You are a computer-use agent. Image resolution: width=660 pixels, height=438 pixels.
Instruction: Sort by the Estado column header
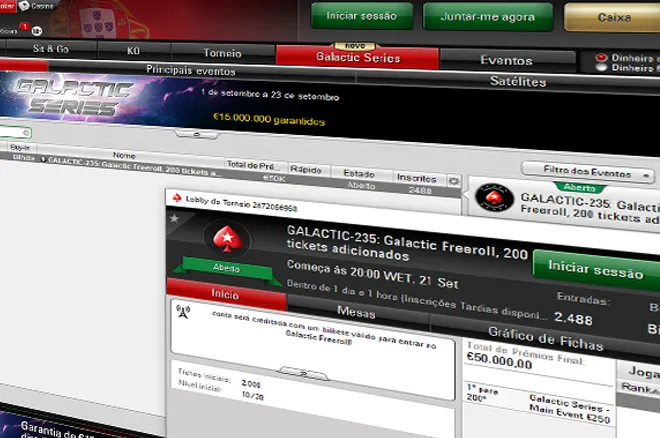point(359,173)
